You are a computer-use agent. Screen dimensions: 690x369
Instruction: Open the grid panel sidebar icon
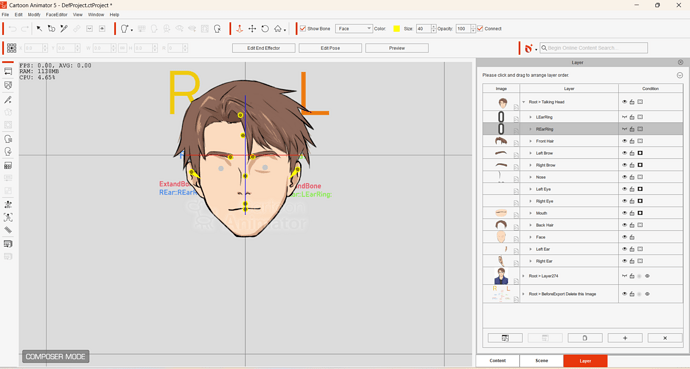point(8,165)
